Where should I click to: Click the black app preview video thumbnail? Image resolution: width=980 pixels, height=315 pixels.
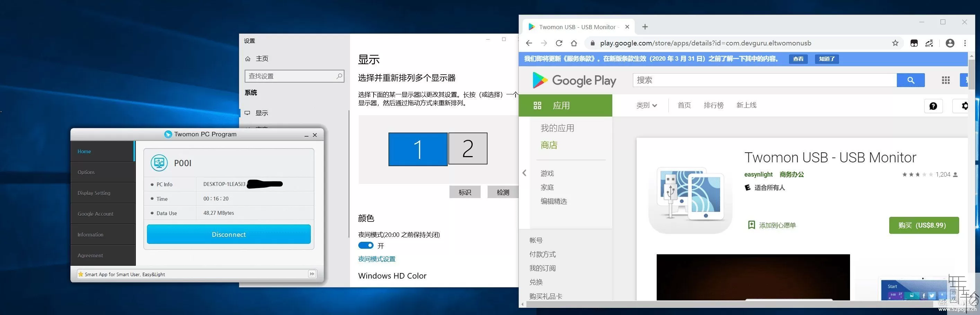tap(753, 277)
